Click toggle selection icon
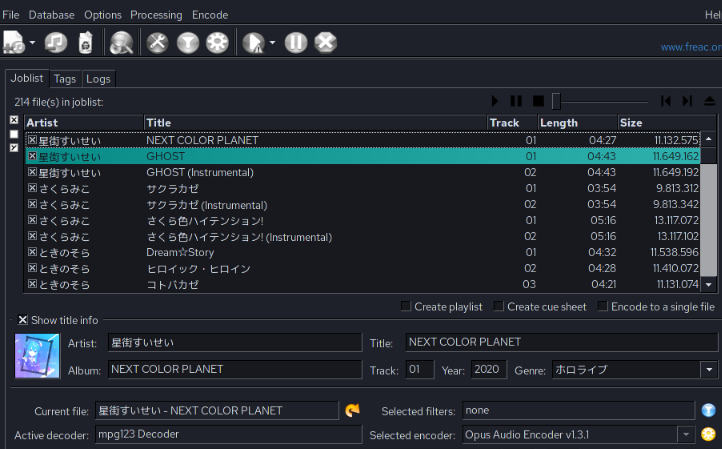 [x=14, y=148]
